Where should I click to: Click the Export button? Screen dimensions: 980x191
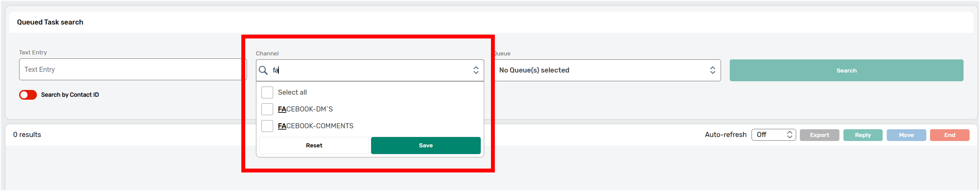tap(819, 135)
